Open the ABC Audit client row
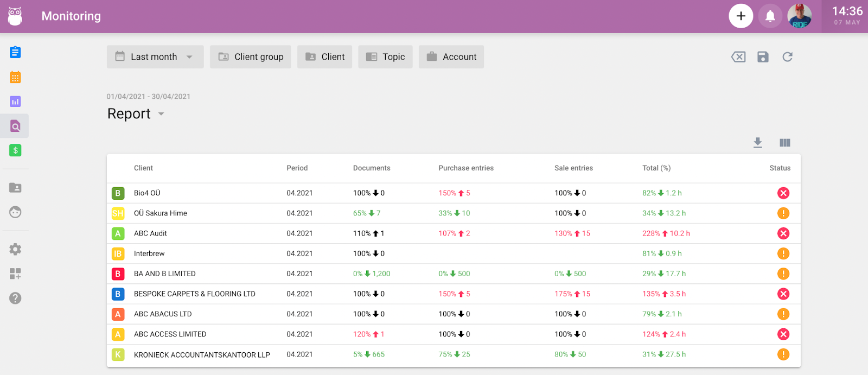868x375 pixels. [454, 233]
